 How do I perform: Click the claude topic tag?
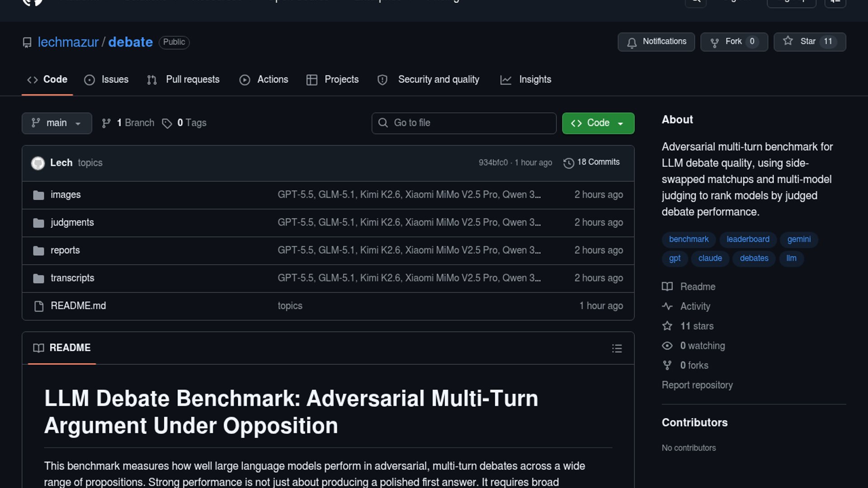(710, 258)
